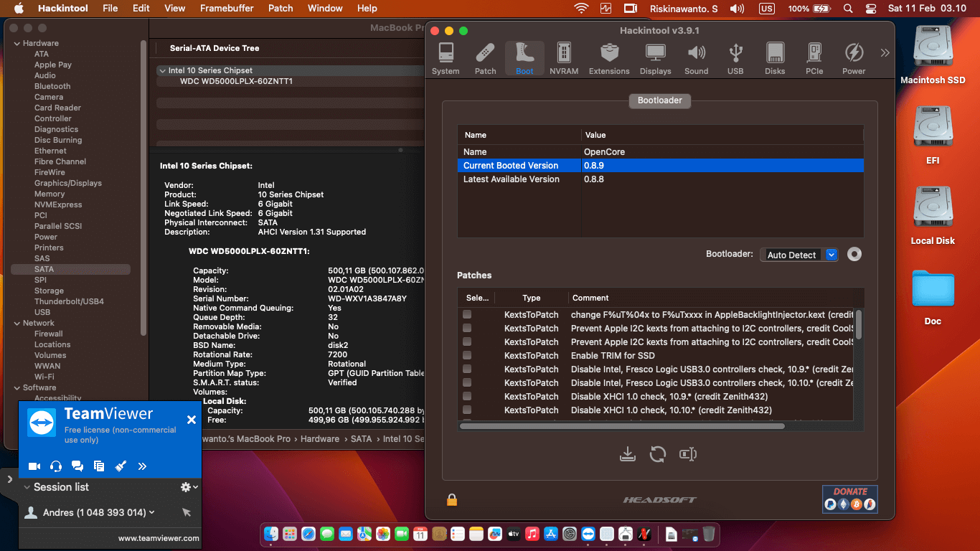Select the Boot toolbar icon

(524, 59)
